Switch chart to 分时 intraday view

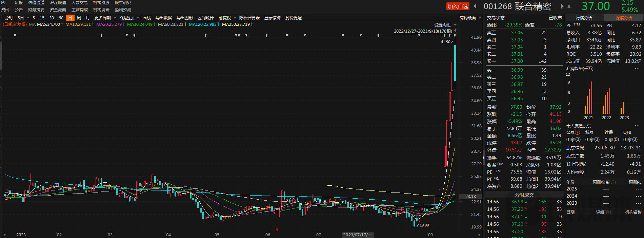click(9, 18)
